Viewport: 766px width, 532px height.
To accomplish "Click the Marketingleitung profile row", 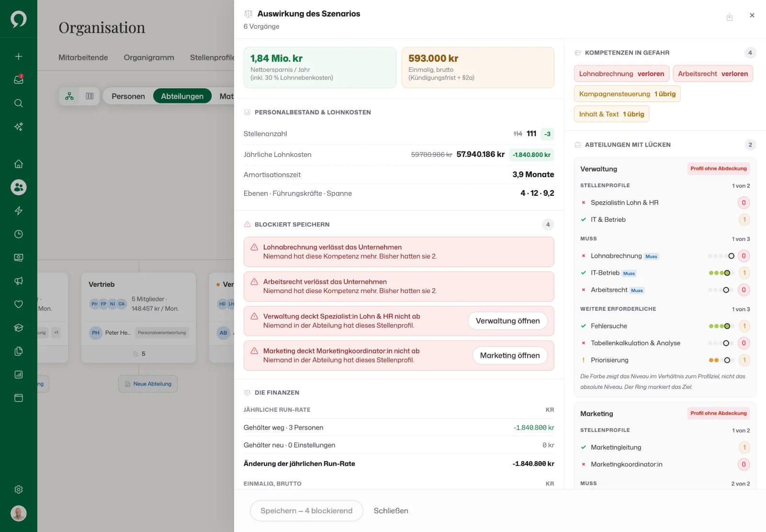I will [665, 447].
